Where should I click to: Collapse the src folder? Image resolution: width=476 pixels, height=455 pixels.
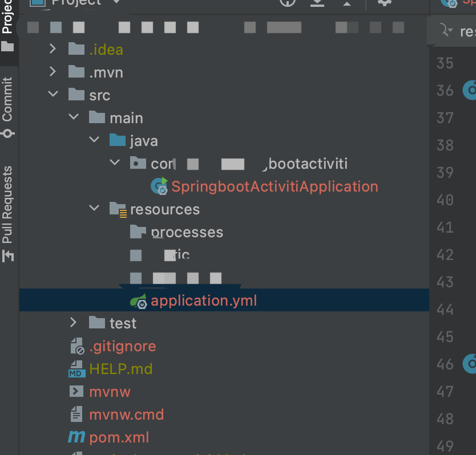tap(53, 94)
